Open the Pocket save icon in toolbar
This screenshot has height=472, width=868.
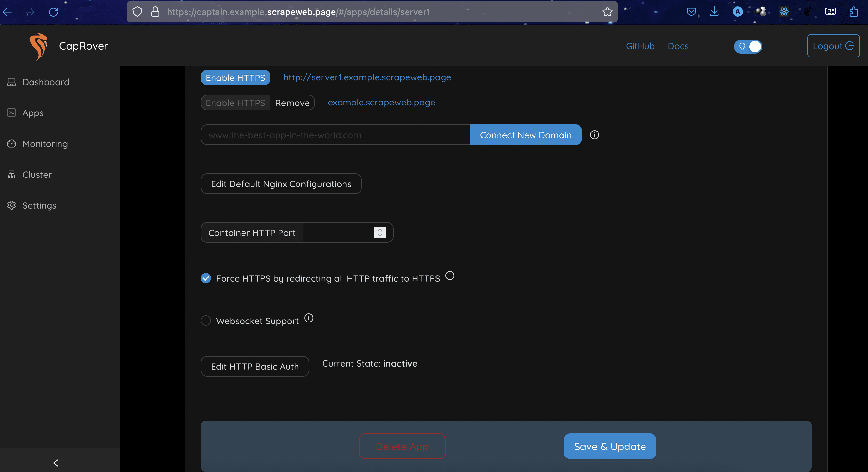point(691,12)
